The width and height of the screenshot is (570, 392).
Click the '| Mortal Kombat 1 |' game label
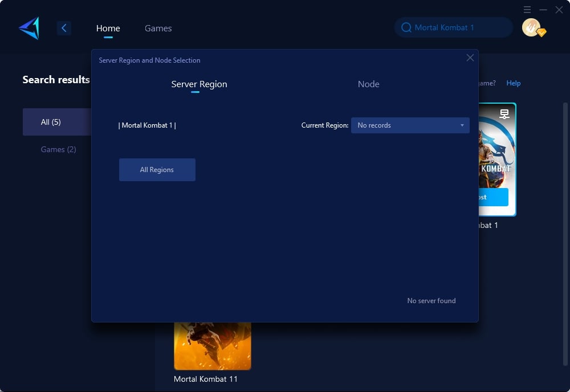(x=147, y=125)
